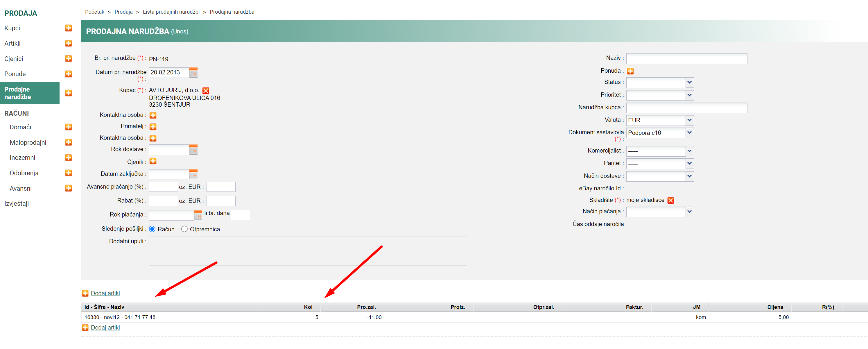Open Rok dostave calendar picker

[193, 150]
